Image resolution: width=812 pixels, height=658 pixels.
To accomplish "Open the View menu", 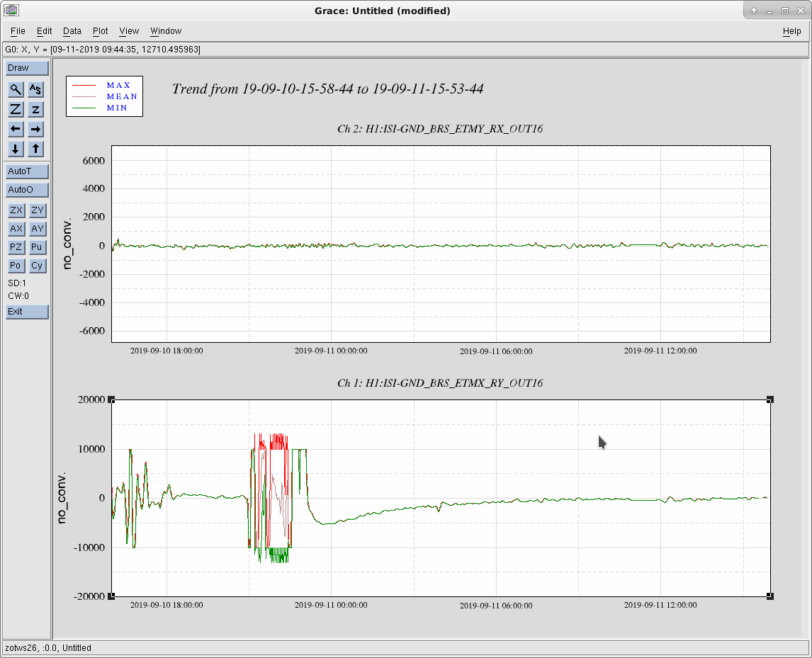I will coord(129,31).
